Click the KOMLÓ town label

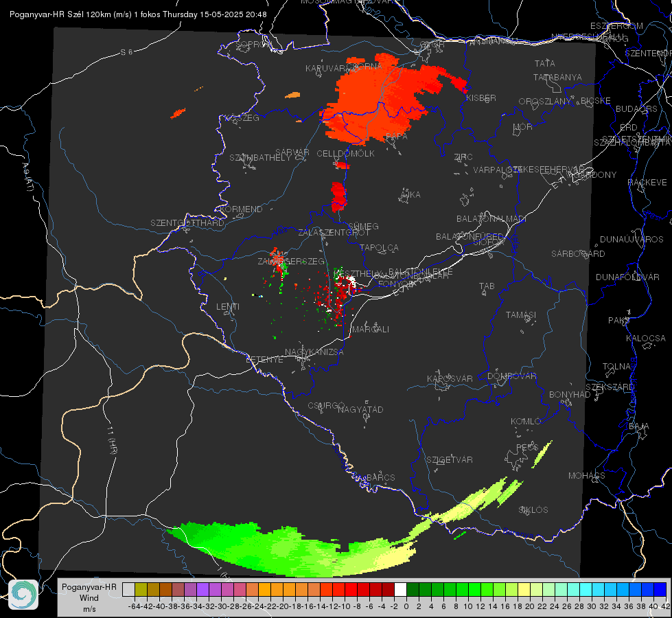click(525, 422)
